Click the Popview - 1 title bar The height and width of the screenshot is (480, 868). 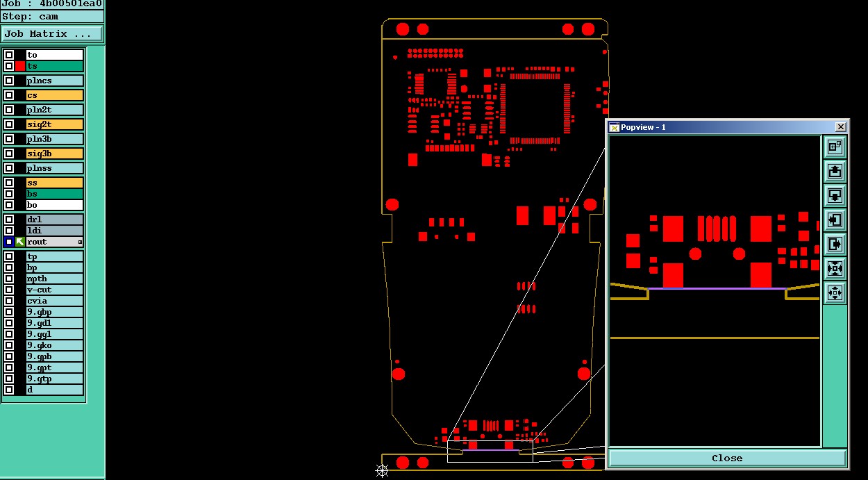[727, 127]
